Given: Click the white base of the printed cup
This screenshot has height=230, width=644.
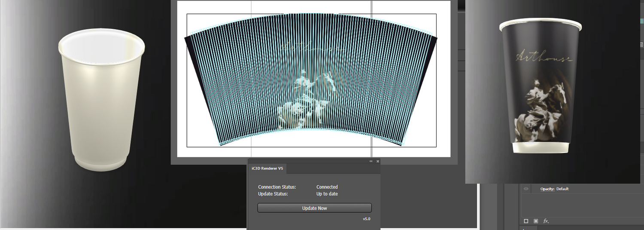Looking at the screenshot, I should point(541,148).
